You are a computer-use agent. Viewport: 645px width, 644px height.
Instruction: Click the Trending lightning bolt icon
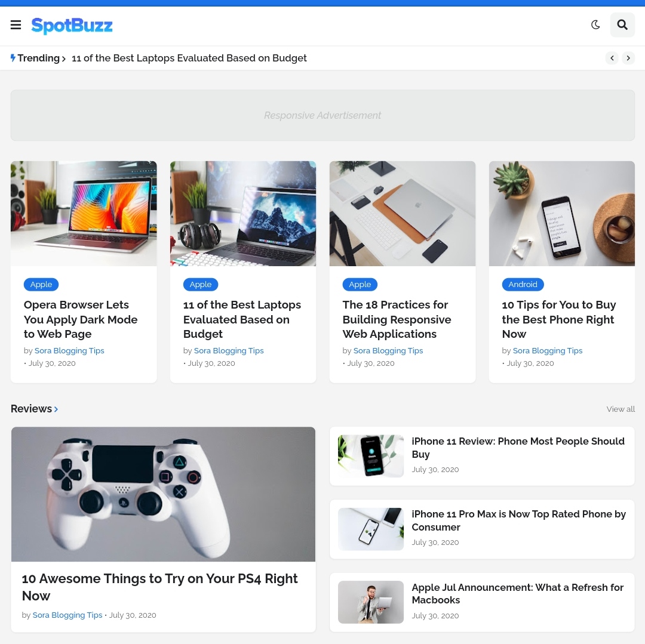click(x=13, y=58)
